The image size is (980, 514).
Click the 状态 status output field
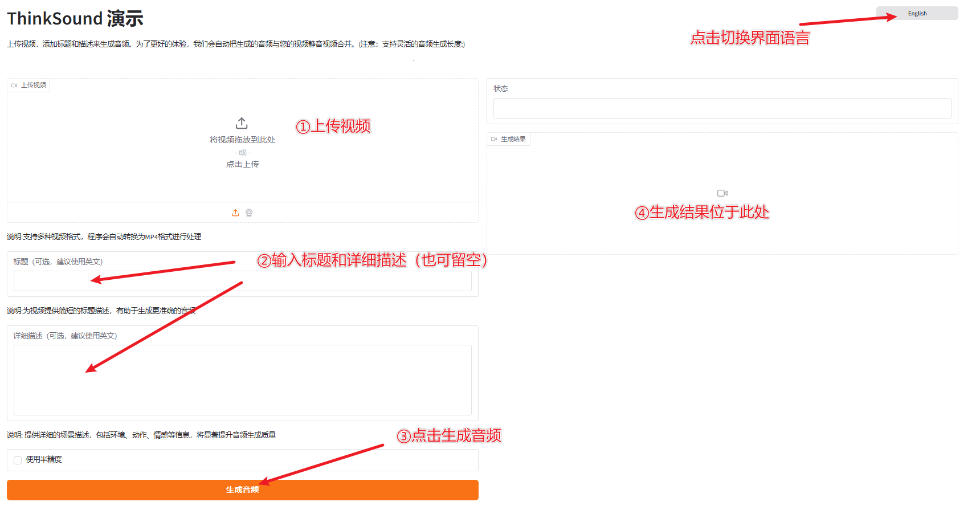pyautogui.click(x=722, y=108)
